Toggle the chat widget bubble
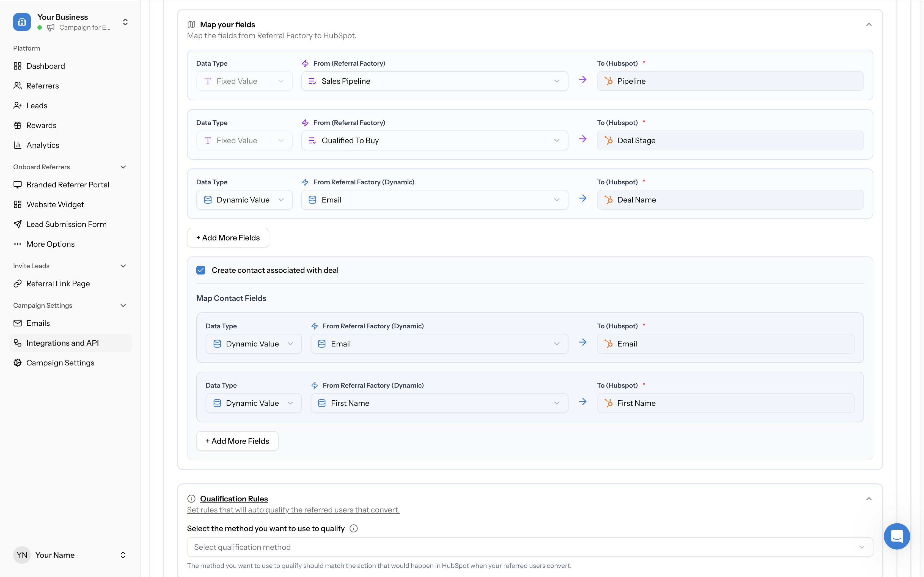This screenshot has width=924, height=577. [897, 536]
